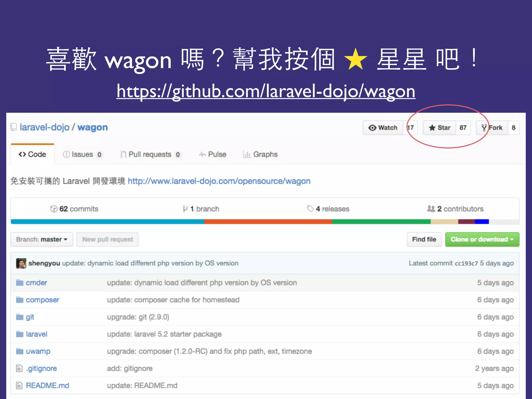
Task: Open the laravel-dojo owner link
Action: [45, 127]
